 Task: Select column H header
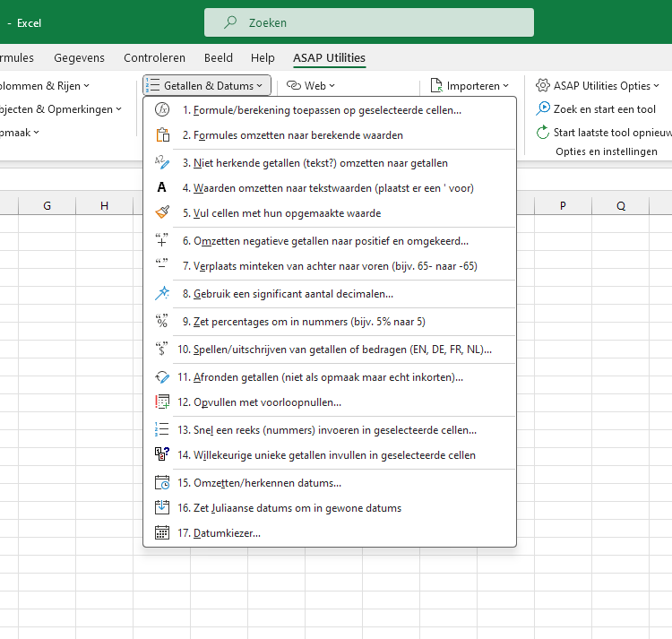104,206
